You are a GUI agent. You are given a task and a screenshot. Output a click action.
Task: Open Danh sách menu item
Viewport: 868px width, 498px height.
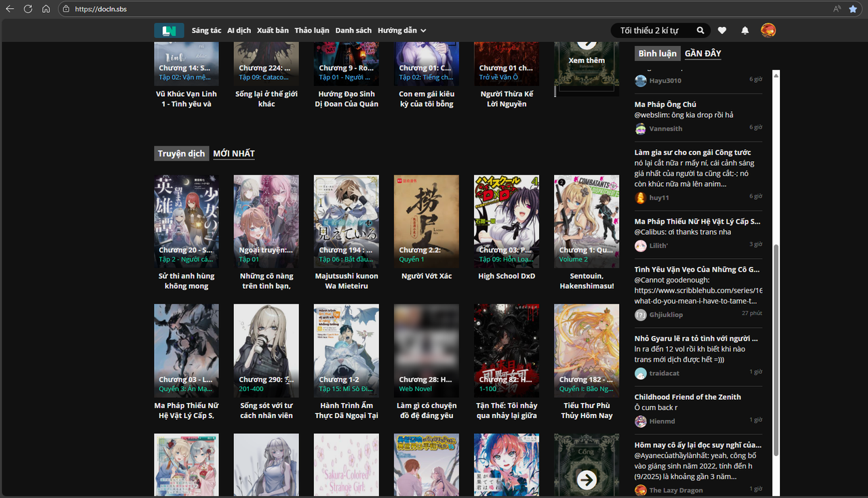click(353, 30)
